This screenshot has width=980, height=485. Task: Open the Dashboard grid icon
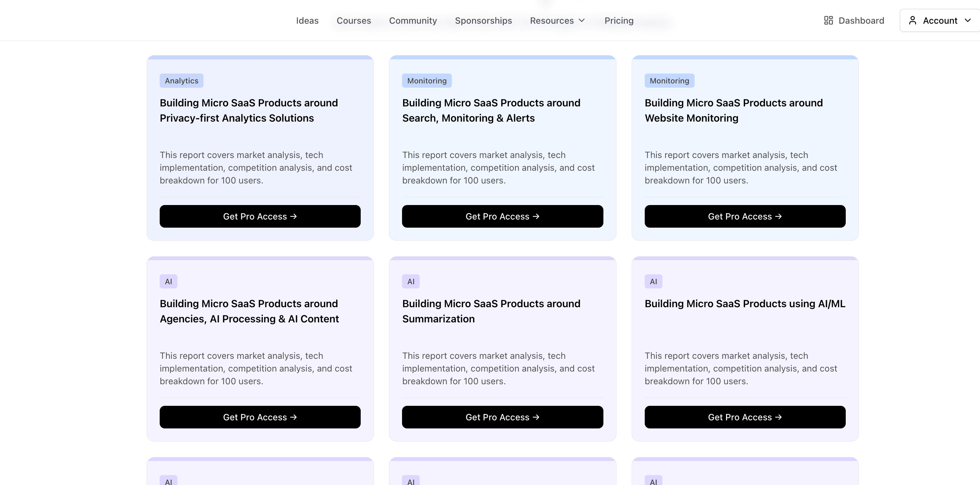click(x=828, y=20)
